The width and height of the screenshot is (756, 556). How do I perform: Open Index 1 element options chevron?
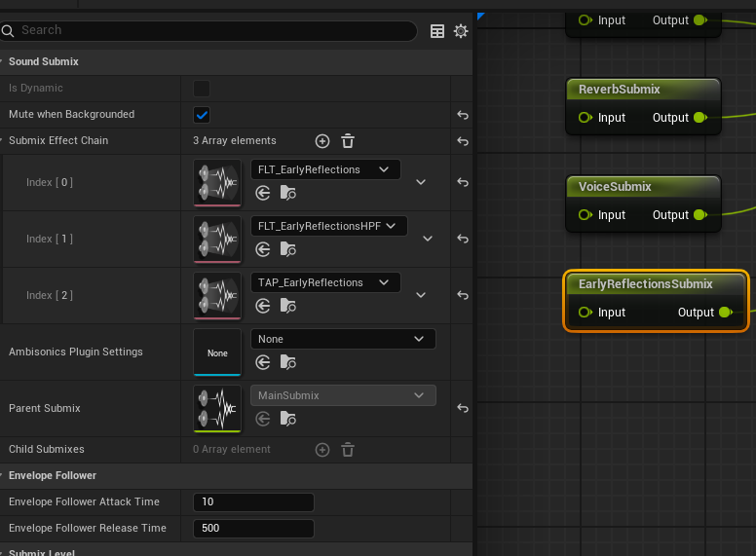(428, 239)
